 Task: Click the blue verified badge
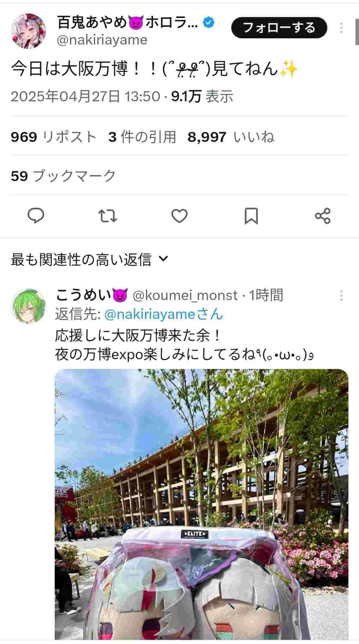pos(209,23)
